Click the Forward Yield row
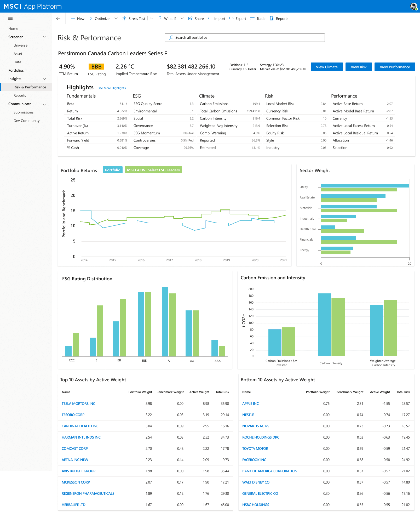The width and height of the screenshot is (420, 517). click(97, 140)
